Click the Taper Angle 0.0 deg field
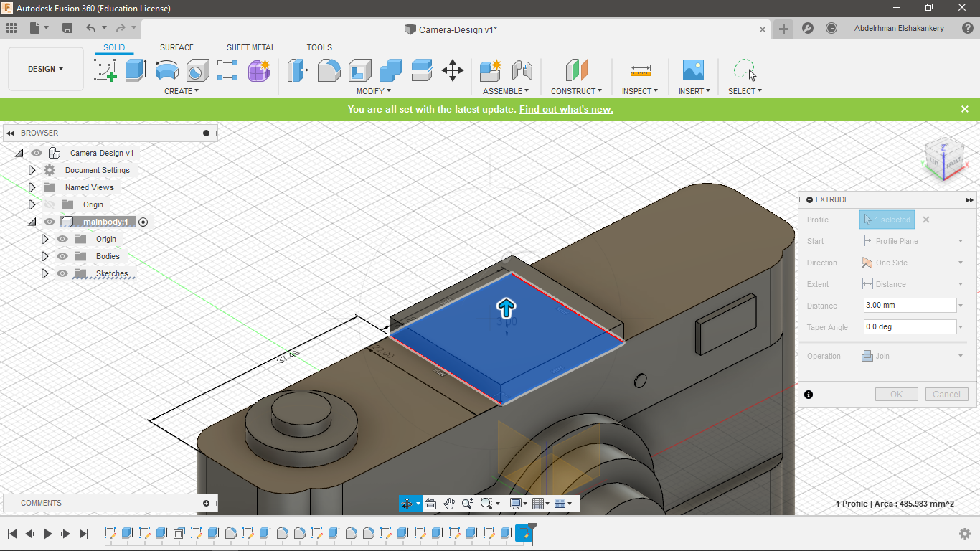Viewport: 980px width, 551px height. (x=910, y=327)
